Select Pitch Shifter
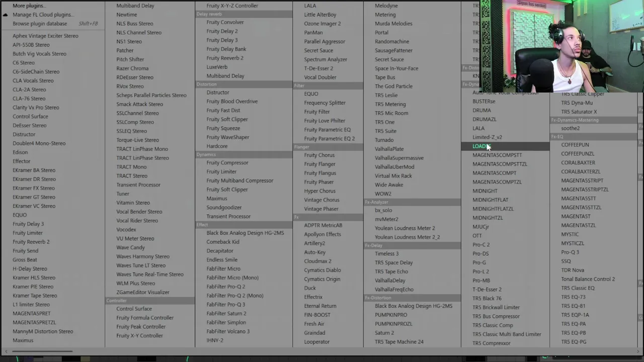Image resolution: width=644 pixels, height=362 pixels. click(130, 59)
